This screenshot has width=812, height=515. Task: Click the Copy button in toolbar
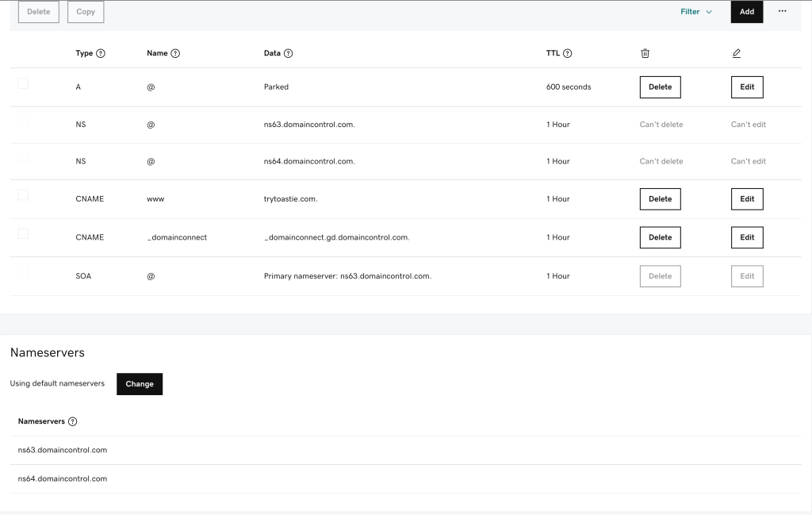86,11
